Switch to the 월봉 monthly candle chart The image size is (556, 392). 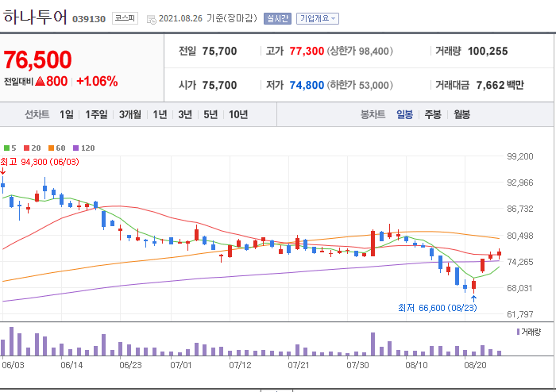tap(461, 114)
